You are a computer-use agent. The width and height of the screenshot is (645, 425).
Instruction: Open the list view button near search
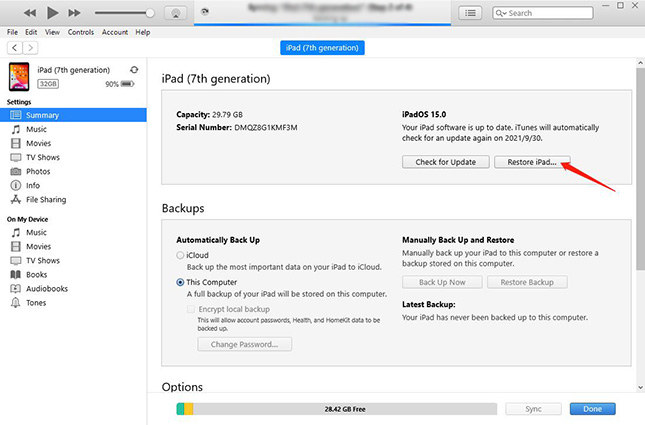470,13
